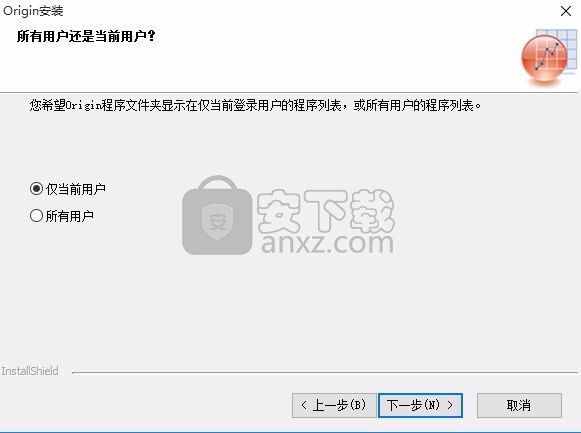The width and height of the screenshot is (581, 433).
Task: Click the 下一步(N) next button
Action: [x=421, y=405]
